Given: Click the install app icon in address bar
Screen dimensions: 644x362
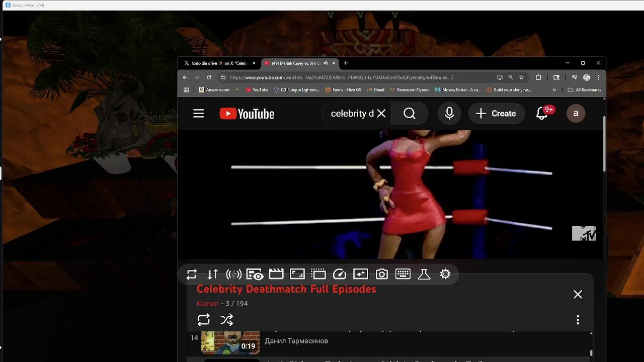Looking at the screenshot, I should [x=500, y=77].
